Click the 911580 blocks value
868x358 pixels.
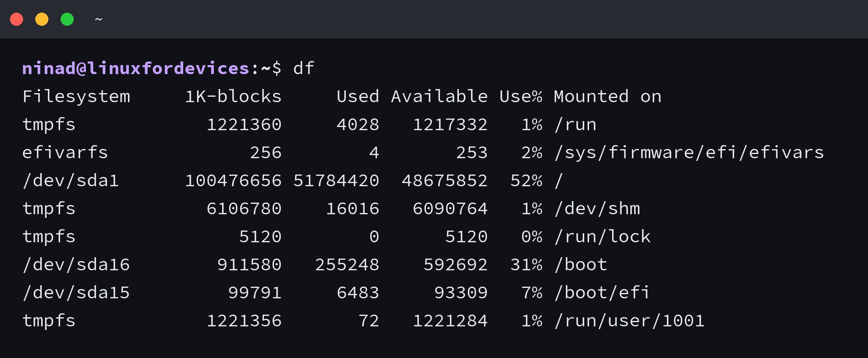pyautogui.click(x=250, y=264)
